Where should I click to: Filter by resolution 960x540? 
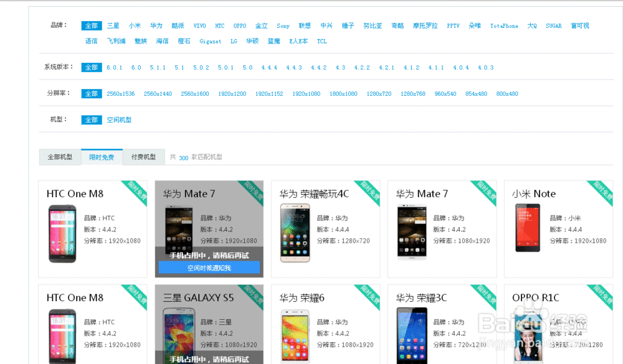coord(445,94)
